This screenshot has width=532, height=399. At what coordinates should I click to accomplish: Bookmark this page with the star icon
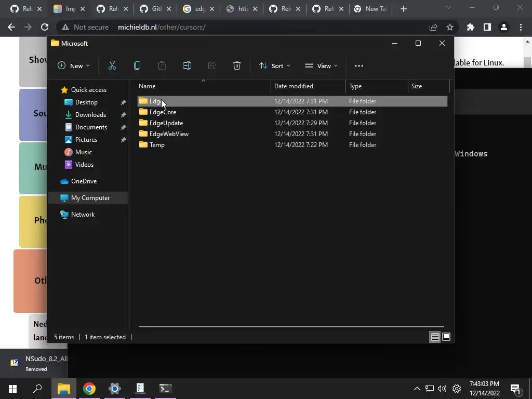pyautogui.click(x=450, y=27)
